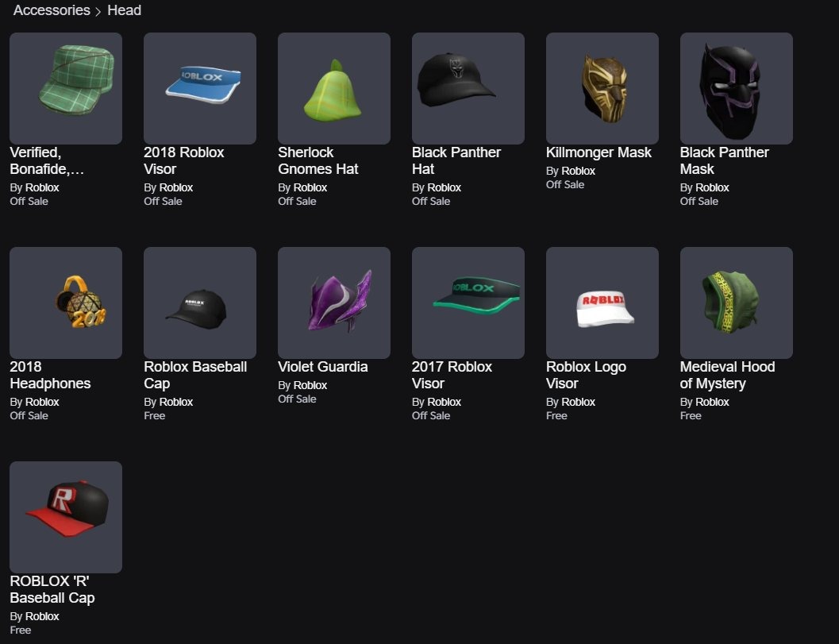The width and height of the screenshot is (839, 644).
Task: Open Roblox creator link under Killmonger Mask
Action: point(579,171)
